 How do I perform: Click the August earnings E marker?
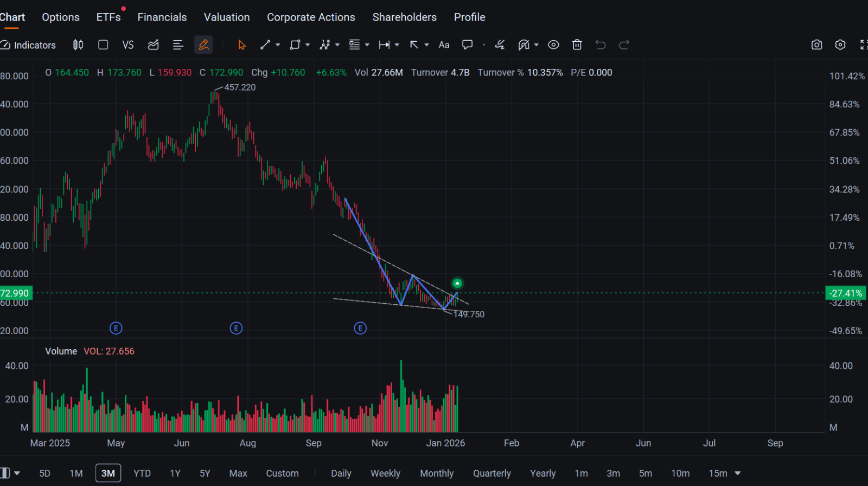(236, 328)
